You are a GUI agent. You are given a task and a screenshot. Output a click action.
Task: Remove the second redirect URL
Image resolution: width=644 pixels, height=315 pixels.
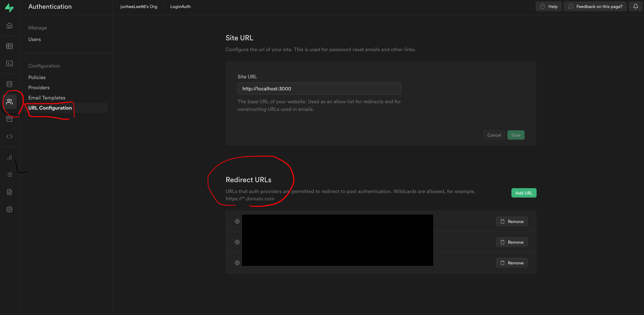click(x=512, y=242)
